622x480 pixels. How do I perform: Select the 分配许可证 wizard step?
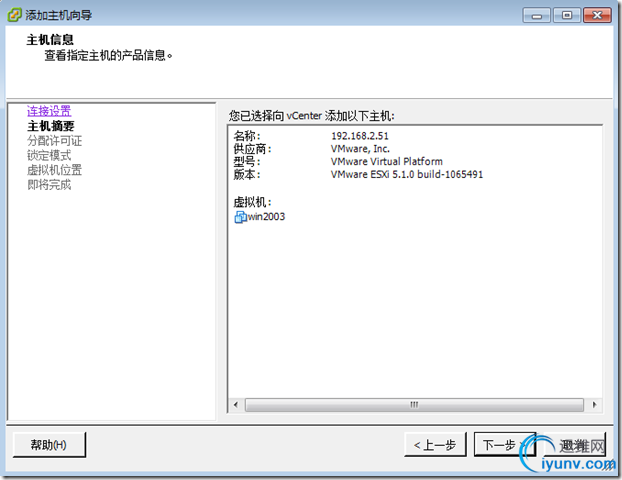[54, 141]
